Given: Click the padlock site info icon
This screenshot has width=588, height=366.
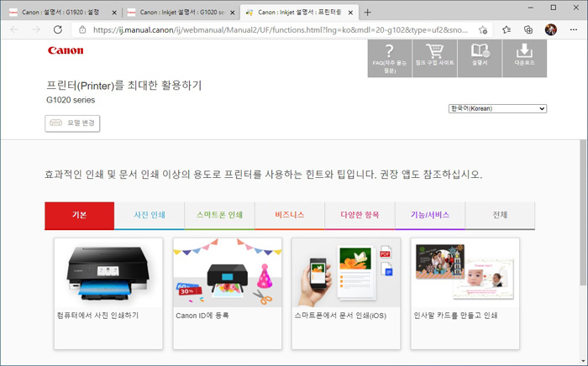Looking at the screenshot, I should coord(82,29).
